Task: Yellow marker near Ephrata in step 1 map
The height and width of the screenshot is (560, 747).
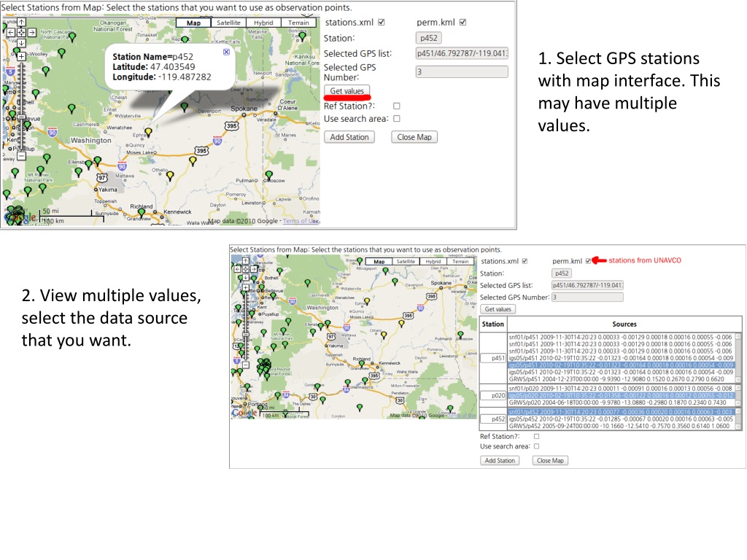Action: pos(149,132)
